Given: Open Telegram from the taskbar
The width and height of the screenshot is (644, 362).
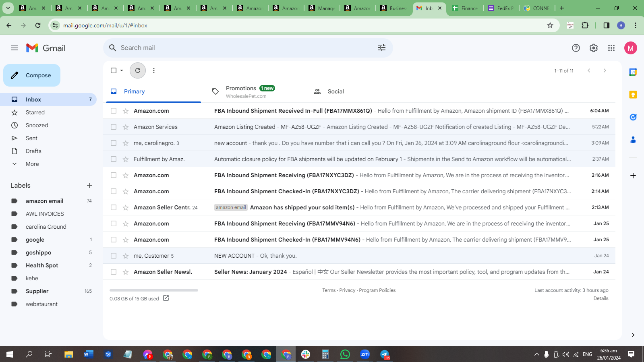Looking at the screenshot, I should [385, 354].
